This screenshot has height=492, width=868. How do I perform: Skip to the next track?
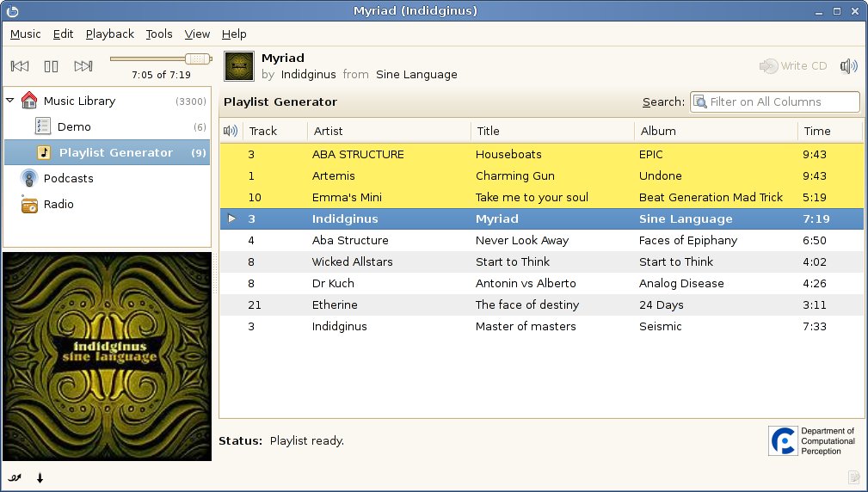pyautogui.click(x=83, y=66)
